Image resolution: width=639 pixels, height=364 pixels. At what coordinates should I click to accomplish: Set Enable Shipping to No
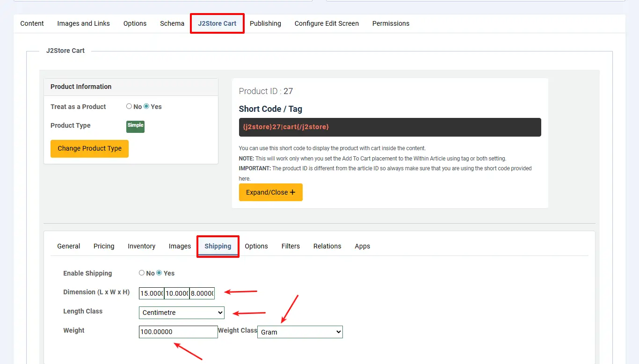coord(142,273)
